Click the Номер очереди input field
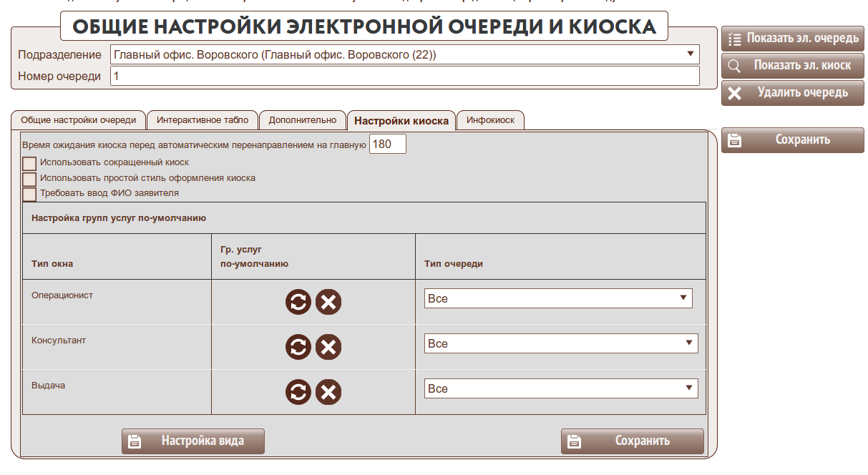 (404, 76)
